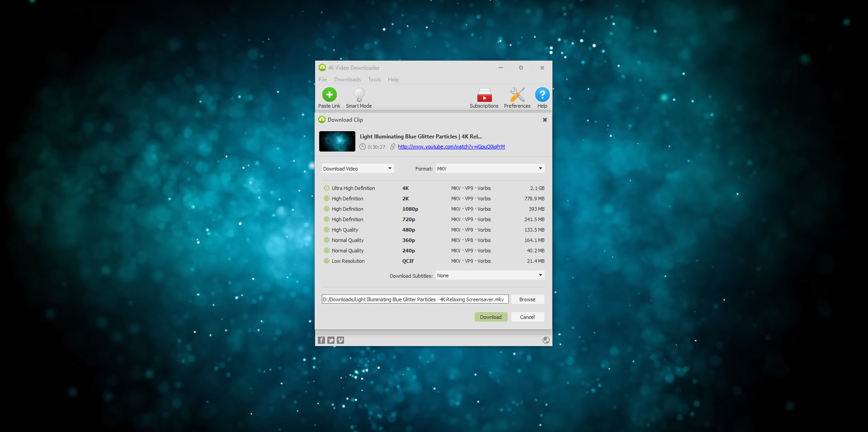Close the 4K Video Downloader window

coord(542,68)
